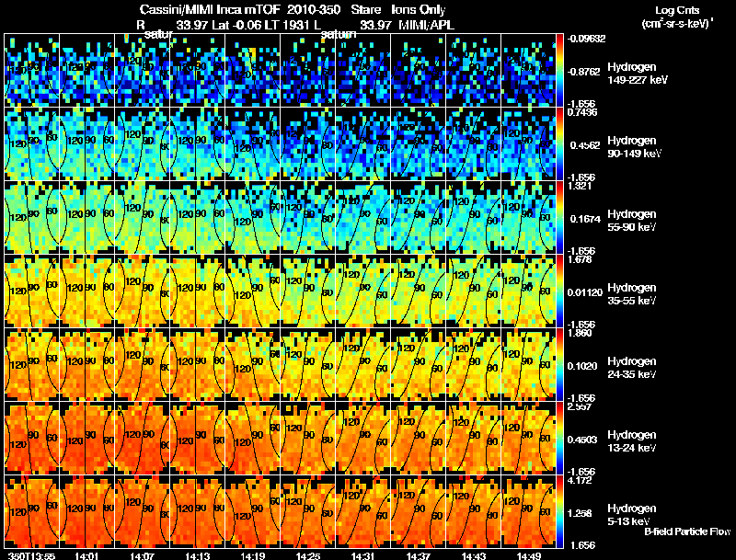
Task: Open the 55-90 keV image panel at 14:13
Action: click(x=198, y=217)
